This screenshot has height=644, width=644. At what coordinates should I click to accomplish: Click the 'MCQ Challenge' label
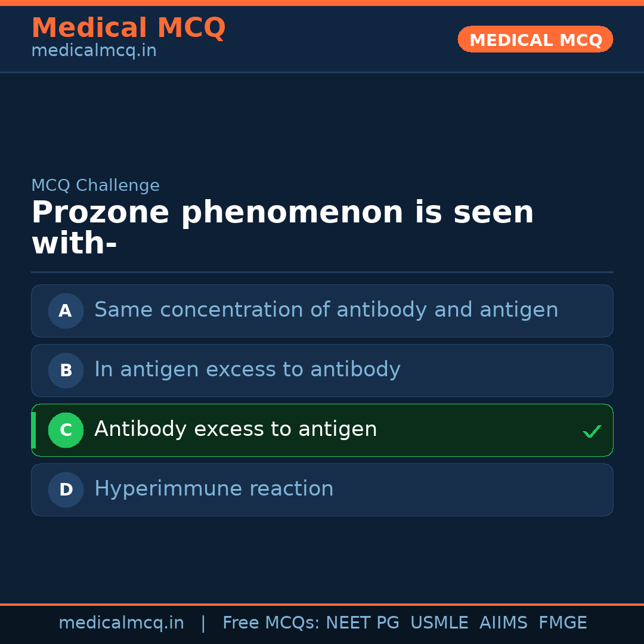95,185
